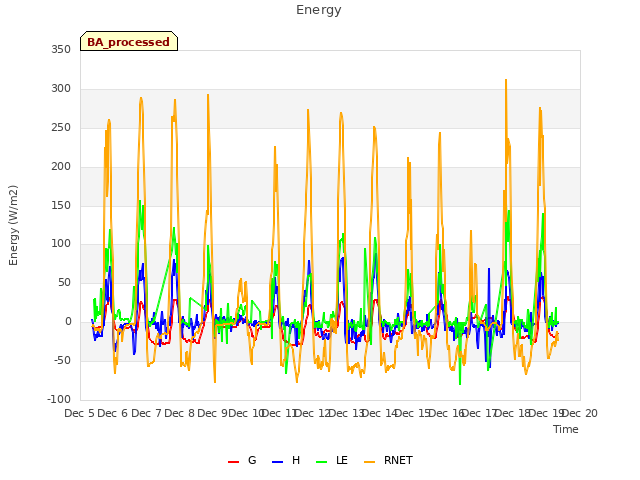Toggle the H series legend entry

pyautogui.click(x=286, y=460)
